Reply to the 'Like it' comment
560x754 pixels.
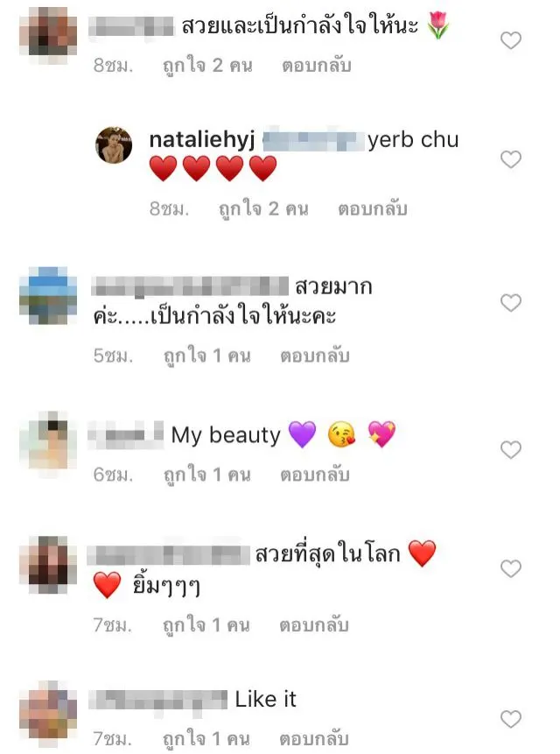tap(314, 738)
